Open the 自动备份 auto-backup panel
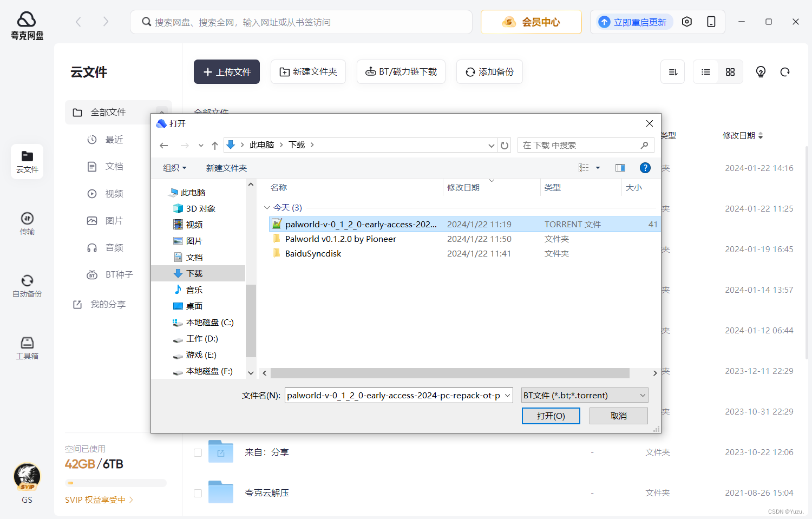Image resolution: width=812 pixels, height=519 pixels. [27, 286]
